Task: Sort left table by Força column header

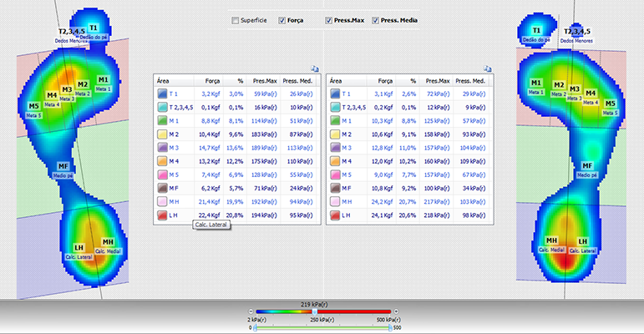Action: pyautogui.click(x=212, y=81)
